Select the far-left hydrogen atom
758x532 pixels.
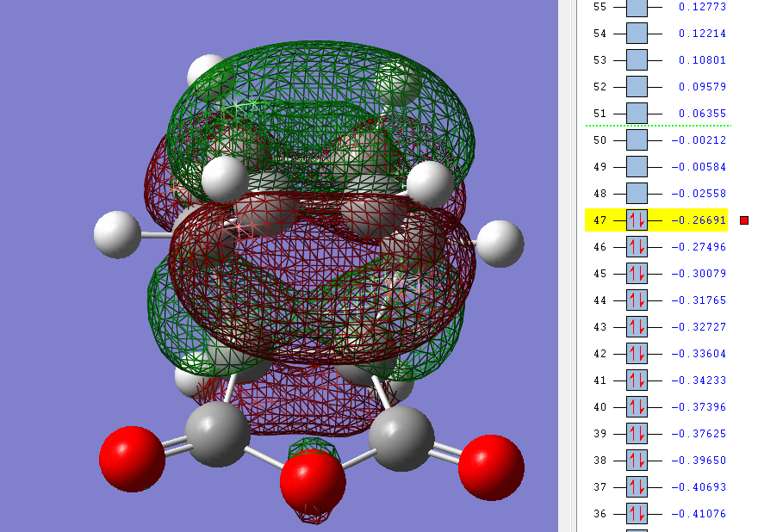(117, 234)
